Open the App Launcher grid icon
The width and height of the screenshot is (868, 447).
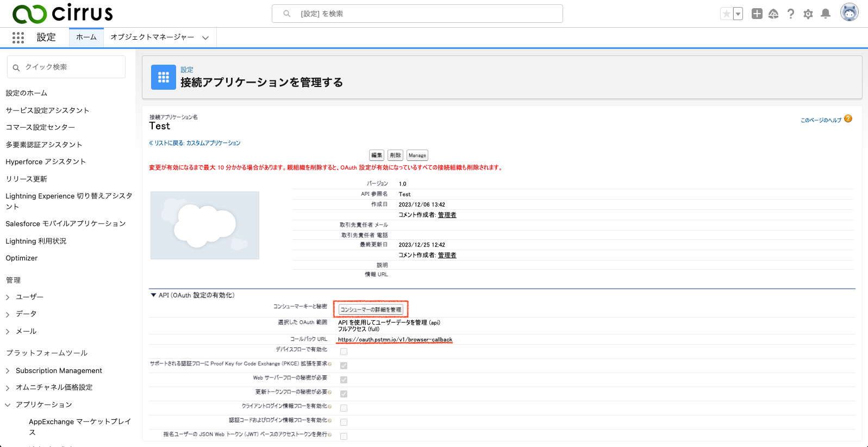18,38
